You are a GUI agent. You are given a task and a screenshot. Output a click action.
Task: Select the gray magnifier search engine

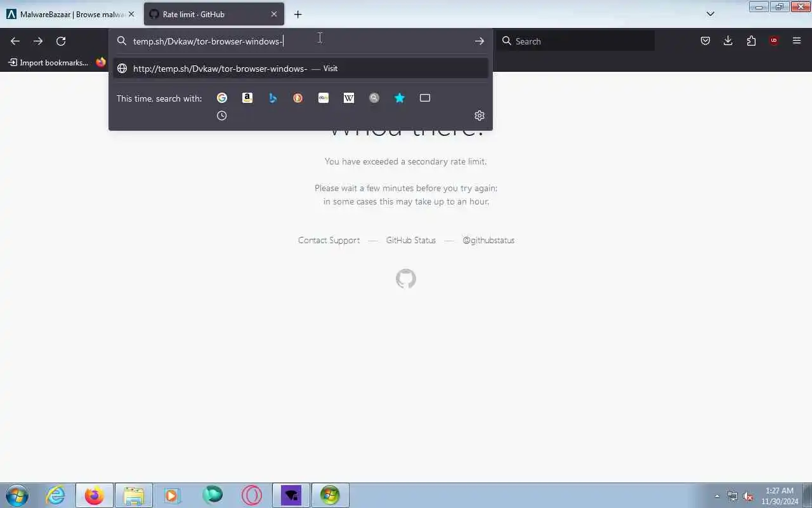tap(374, 98)
